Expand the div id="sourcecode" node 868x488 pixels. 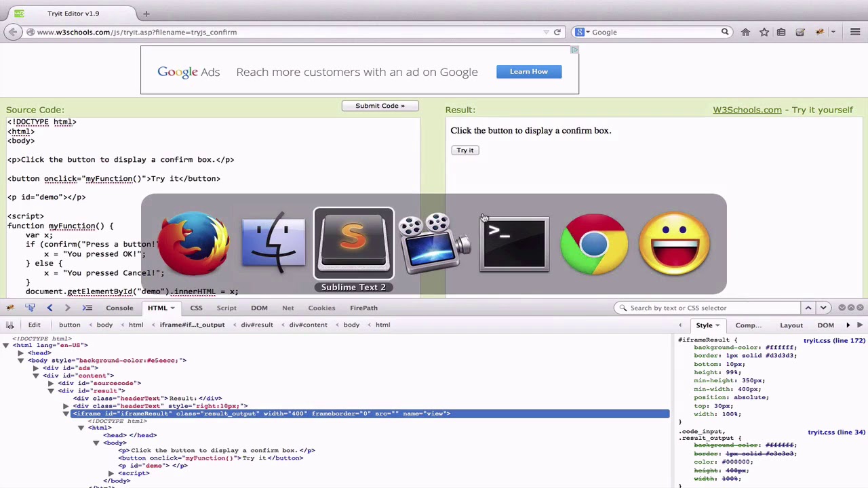pyautogui.click(x=51, y=383)
